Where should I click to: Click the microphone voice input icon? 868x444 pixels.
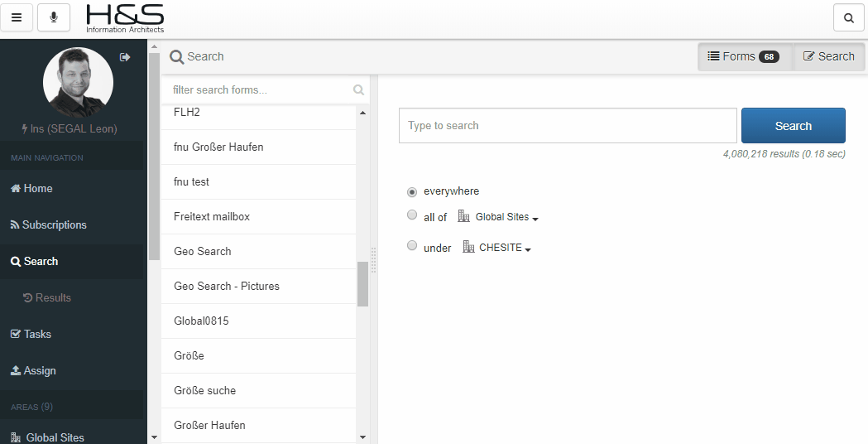point(54,17)
